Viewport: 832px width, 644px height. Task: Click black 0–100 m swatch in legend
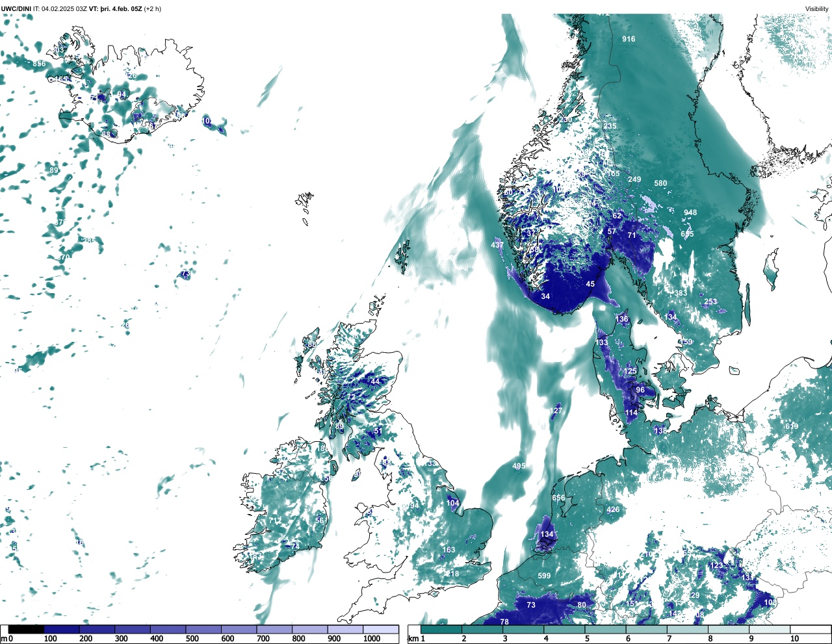click(27, 629)
